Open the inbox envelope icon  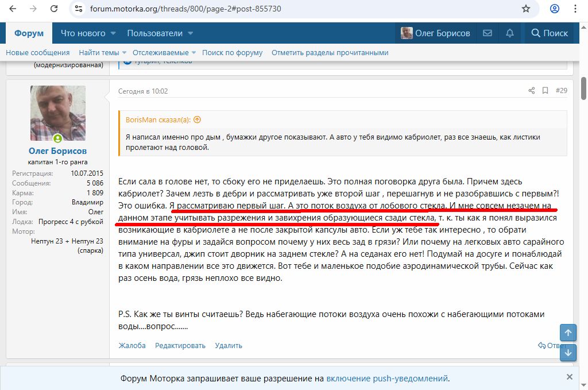click(488, 33)
